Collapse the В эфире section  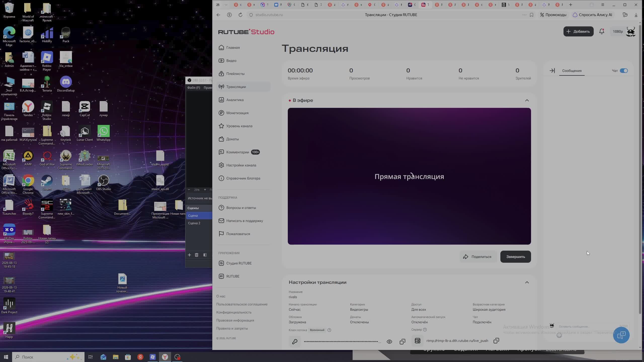pyautogui.click(x=527, y=100)
